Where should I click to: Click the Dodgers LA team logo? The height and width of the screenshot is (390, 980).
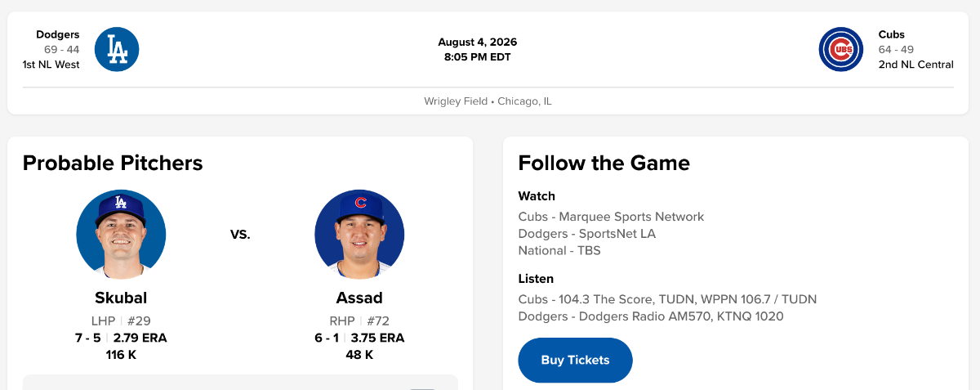(x=117, y=49)
